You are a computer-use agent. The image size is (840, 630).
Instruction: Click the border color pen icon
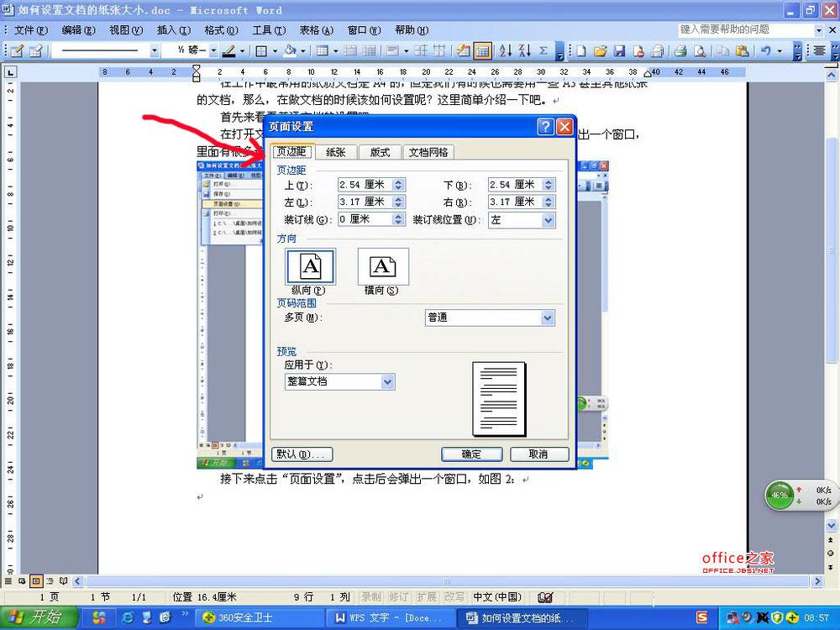point(229,51)
